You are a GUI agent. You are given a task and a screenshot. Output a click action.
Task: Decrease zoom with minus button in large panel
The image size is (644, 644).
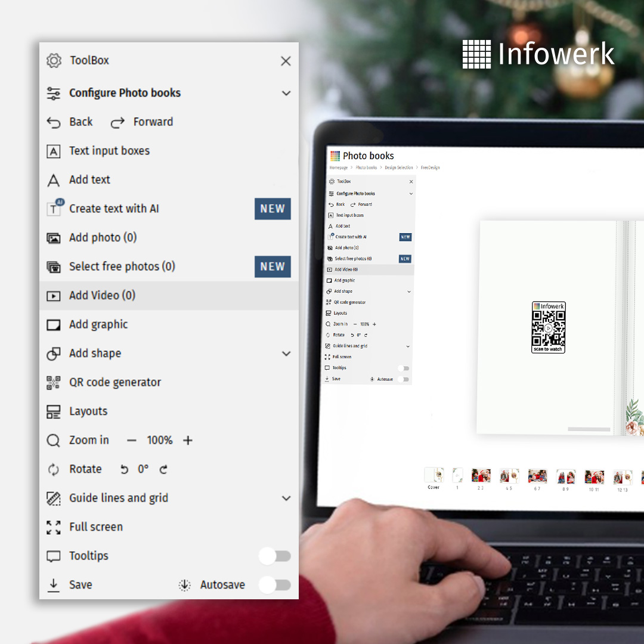pos(131,441)
